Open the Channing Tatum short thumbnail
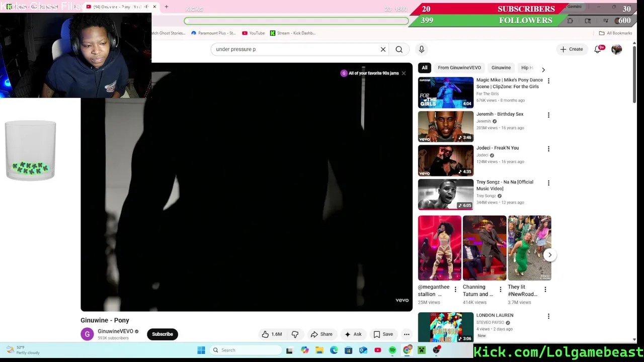The height and width of the screenshot is (362, 644). (485, 248)
